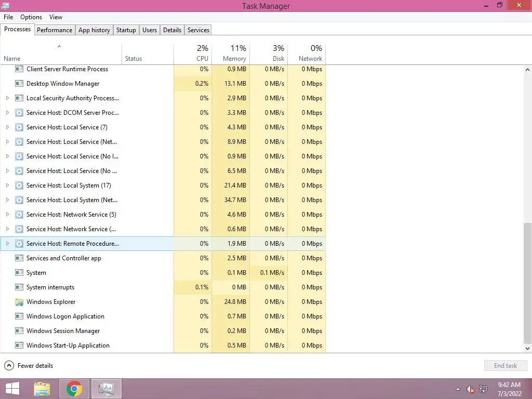Switch to the Services tab
Image resolution: width=532 pixels, height=399 pixels.
point(198,30)
